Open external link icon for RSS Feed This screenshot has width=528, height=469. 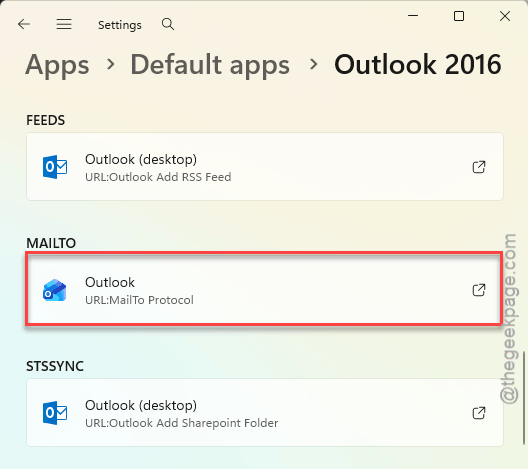pos(479,167)
